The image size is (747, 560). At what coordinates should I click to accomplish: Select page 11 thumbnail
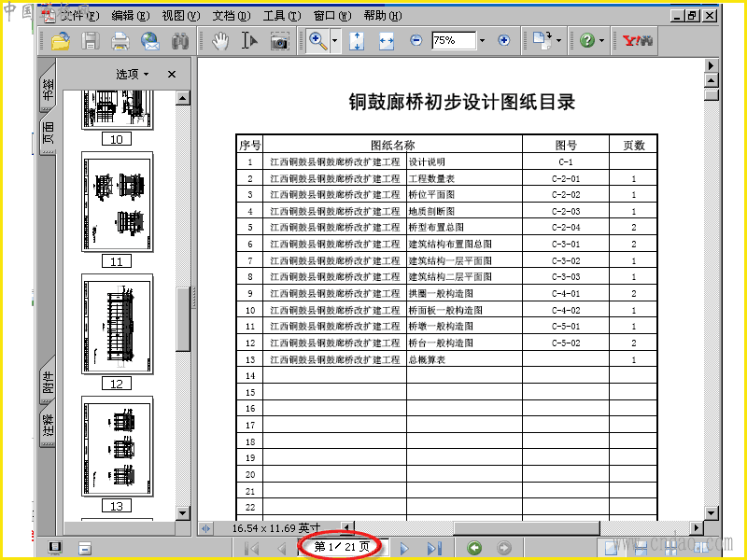(118, 202)
